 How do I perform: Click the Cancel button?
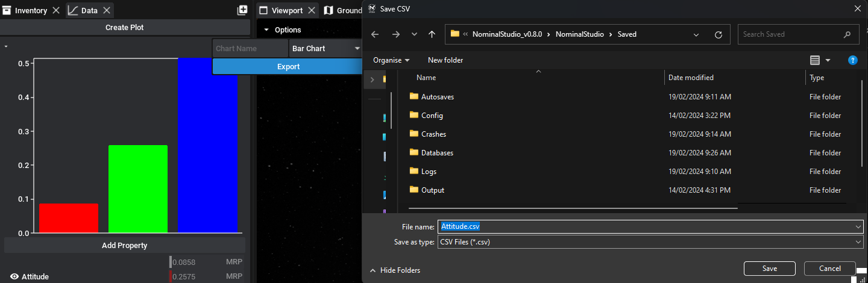(x=830, y=269)
